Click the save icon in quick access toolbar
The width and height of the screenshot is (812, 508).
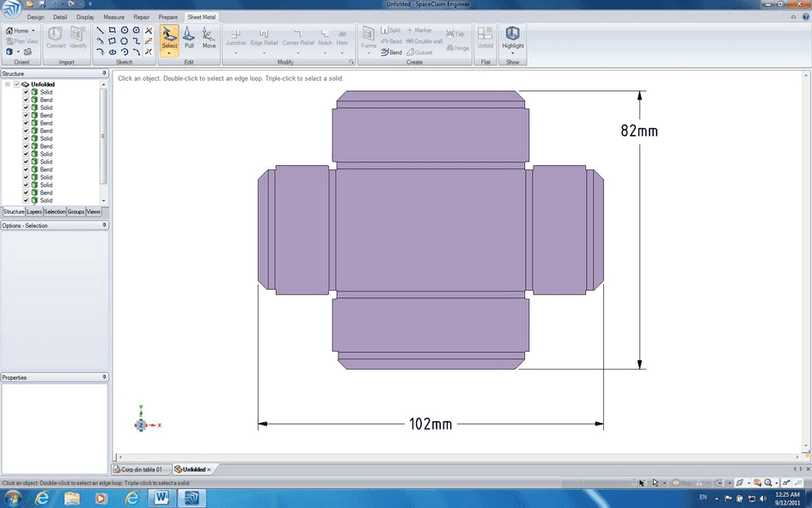[x=41, y=3]
